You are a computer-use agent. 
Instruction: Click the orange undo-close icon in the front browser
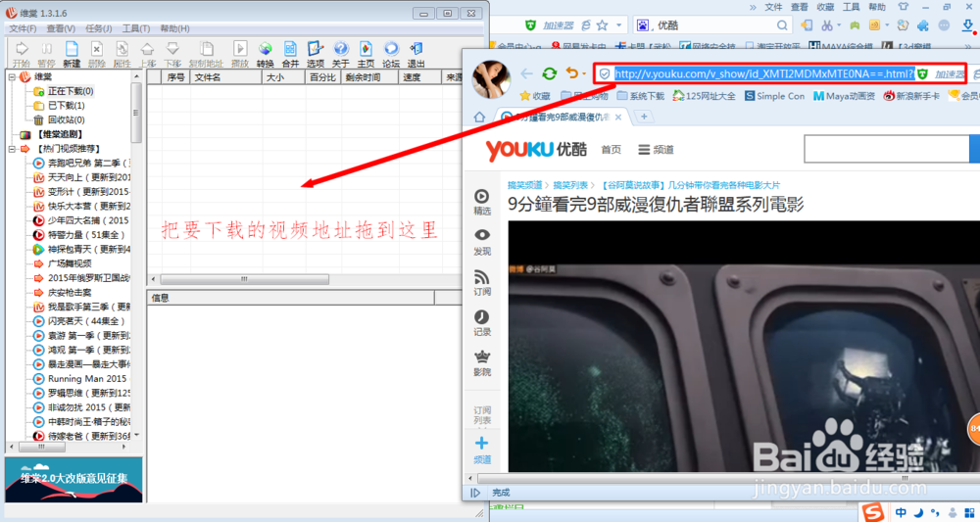(572, 73)
